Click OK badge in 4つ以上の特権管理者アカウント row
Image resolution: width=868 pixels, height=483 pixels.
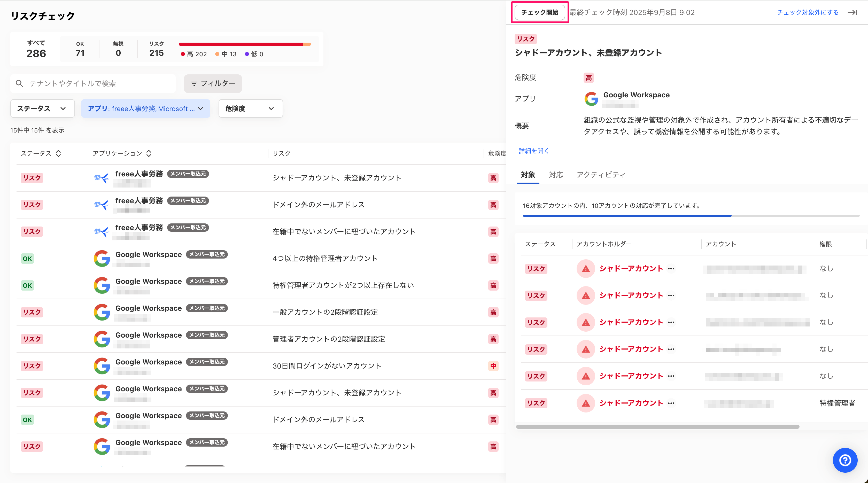(x=27, y=259)
